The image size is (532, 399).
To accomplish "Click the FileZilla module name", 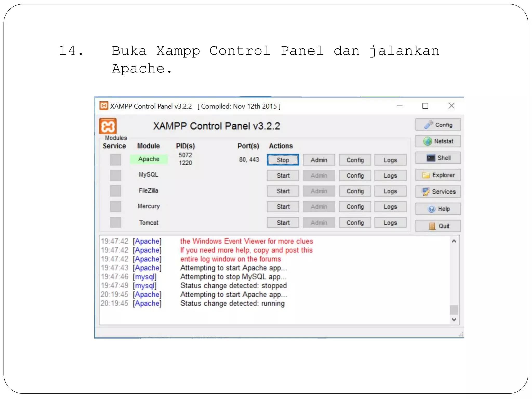I will [148, 190].
